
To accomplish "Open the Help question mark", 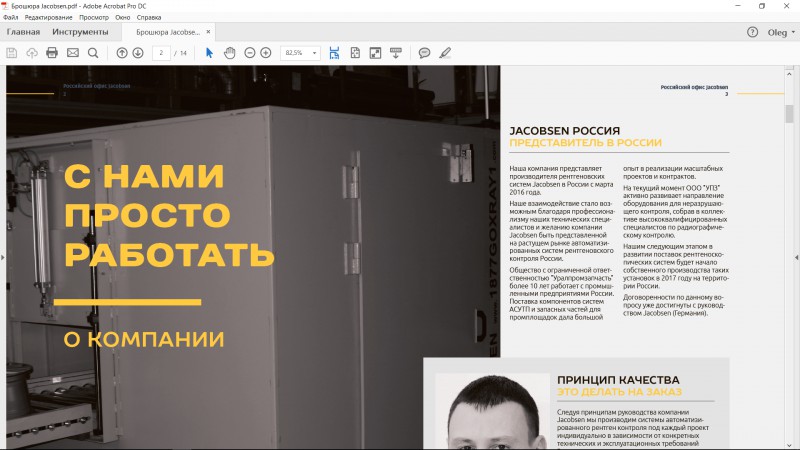I will click(x=752, y=32).
